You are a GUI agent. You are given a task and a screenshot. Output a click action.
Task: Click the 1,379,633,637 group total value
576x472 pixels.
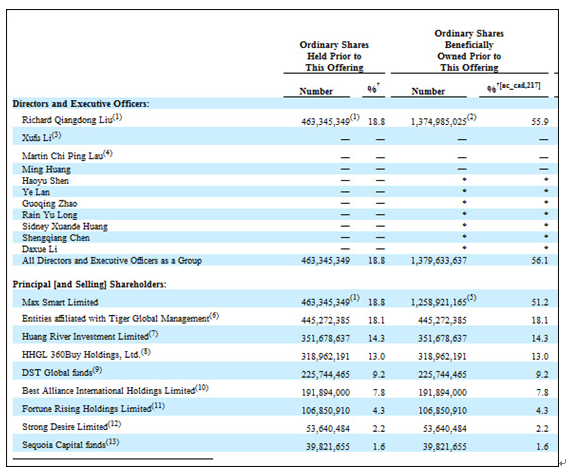point(439,261)
